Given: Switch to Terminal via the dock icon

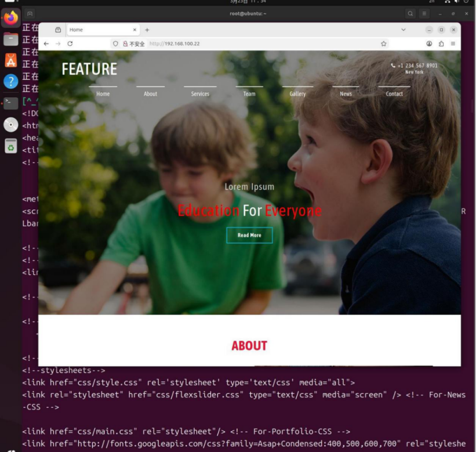Looking at the screenshot, I should [11, 103].
